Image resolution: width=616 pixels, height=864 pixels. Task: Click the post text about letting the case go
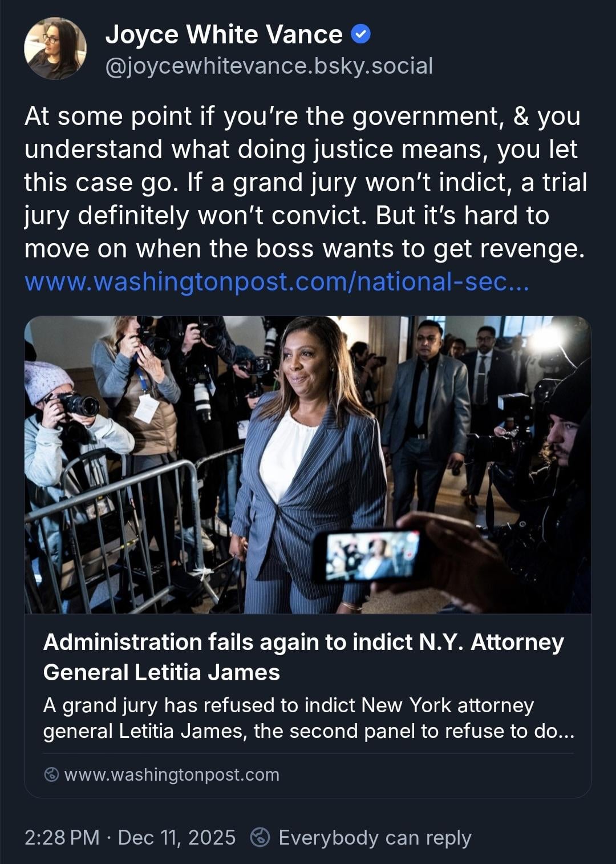(x=305, y=182)
